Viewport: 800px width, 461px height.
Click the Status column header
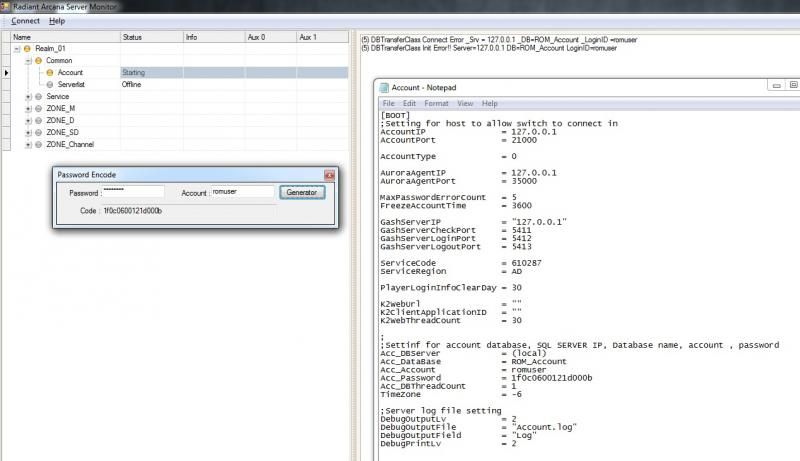pyautogui.click(x=133, y=37)
